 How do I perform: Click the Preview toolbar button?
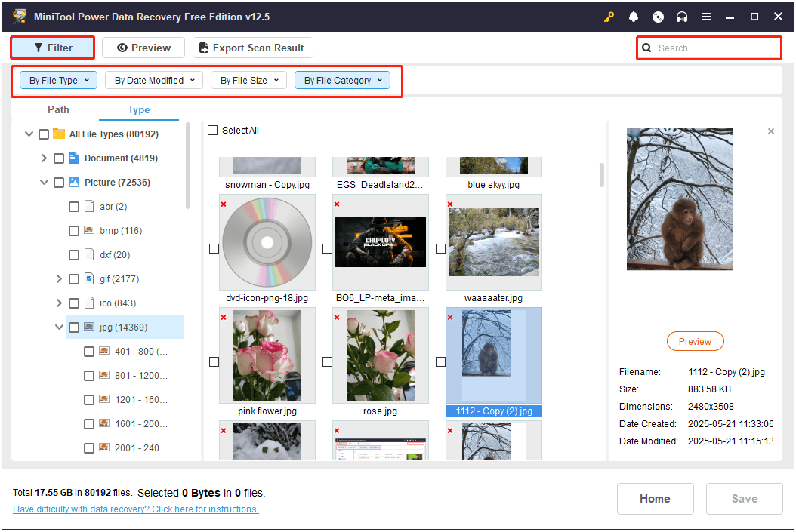[x=143, y=48]
